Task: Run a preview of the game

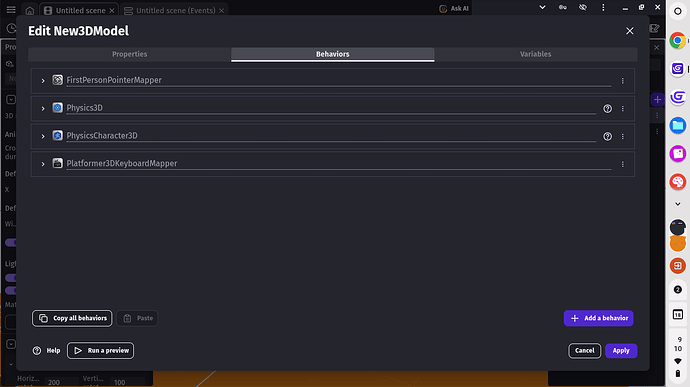Action: coord(100,350)
